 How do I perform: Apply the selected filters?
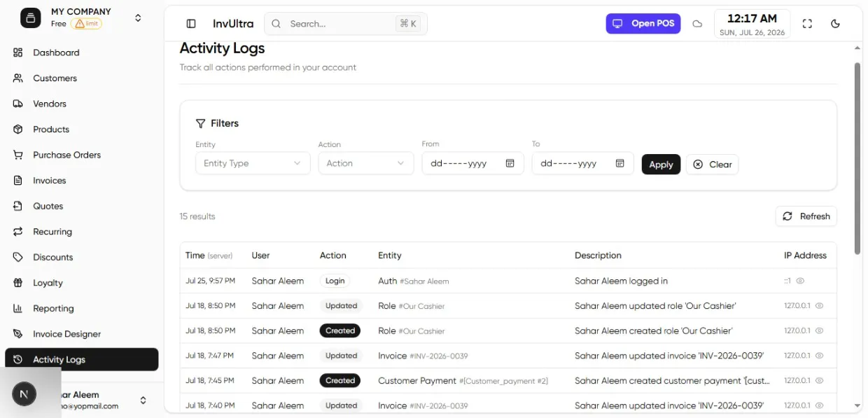click(661, 164)
